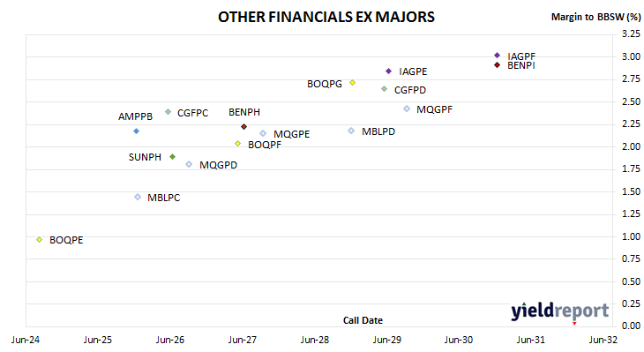Click the MQGPE data label
The image size is (644, 352).
(x=292, y=134)
